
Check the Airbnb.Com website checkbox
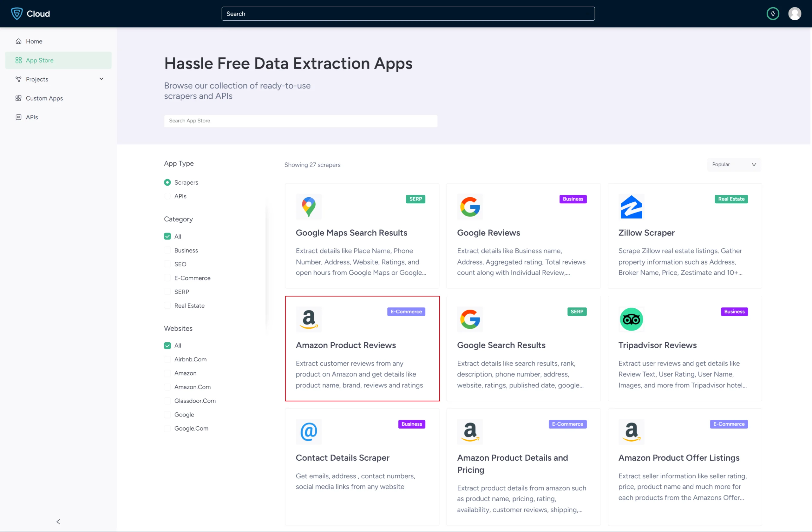(x=167, y=359)
